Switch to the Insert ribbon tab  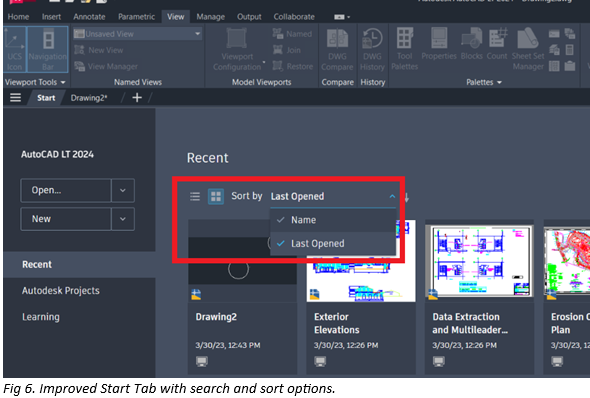(x=51, y=17)
